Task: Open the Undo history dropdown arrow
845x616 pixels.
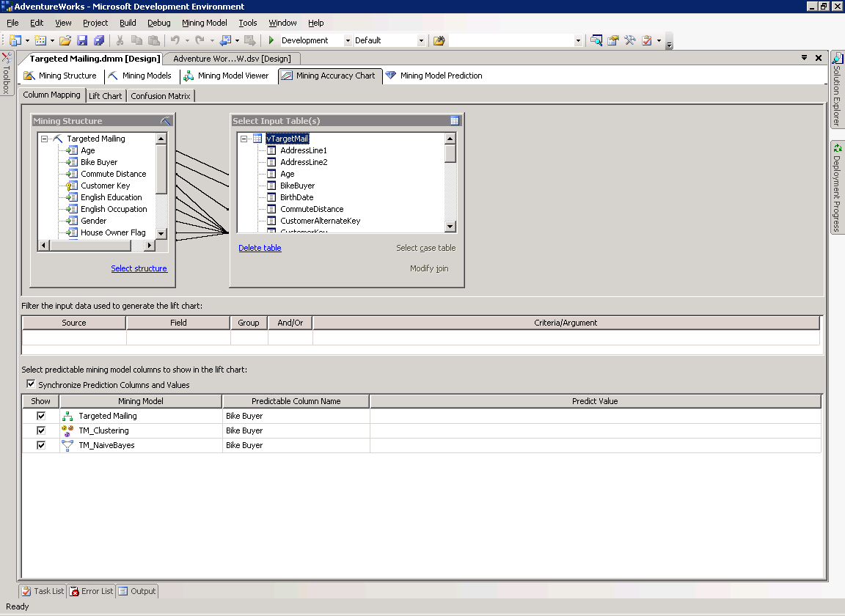Action: click(187, 40)
